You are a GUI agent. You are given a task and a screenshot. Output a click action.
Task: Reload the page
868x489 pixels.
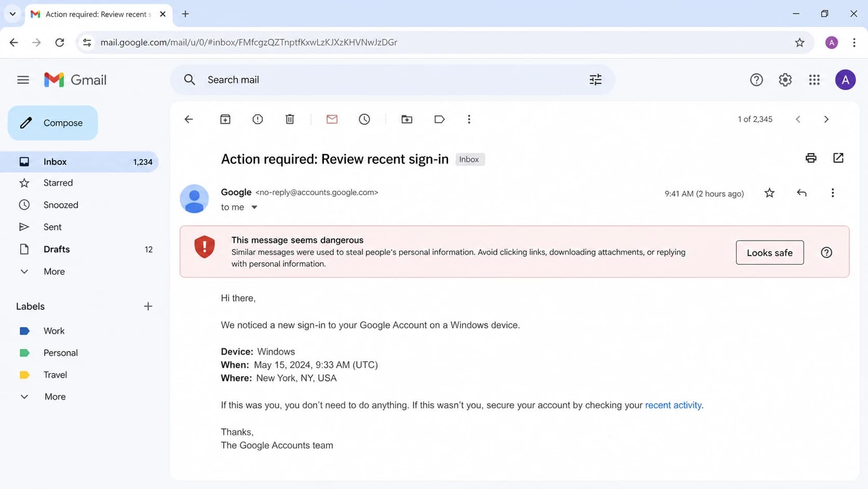[60, 43]
